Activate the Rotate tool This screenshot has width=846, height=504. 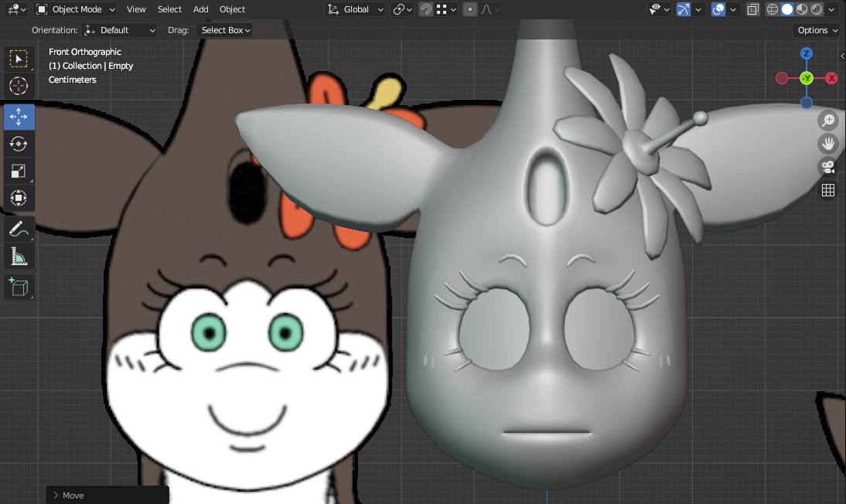[x=19, y=144]
